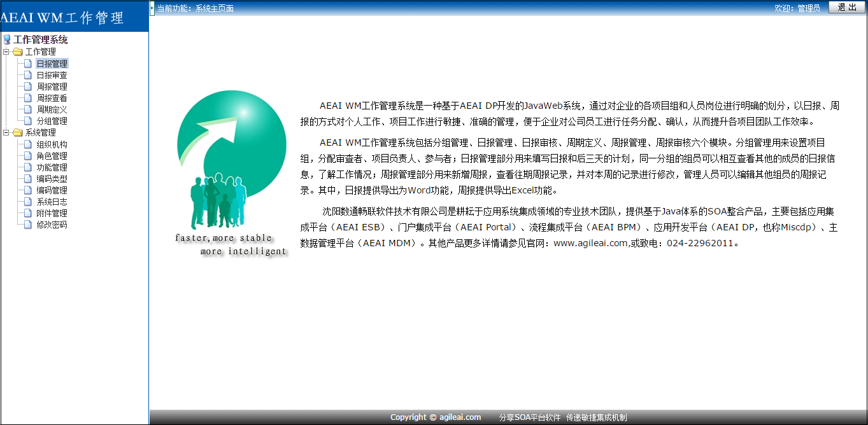This screenshot has height=425, width=868.
Task: Click the 退出 logout button
Action: pyautogui.click(x=846, y=8)
